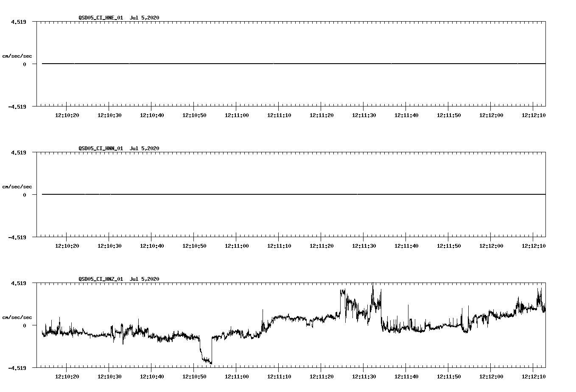The image size is (576, 392).
Task: Click the QSD05_CI_HNN_01 Jul 5,2020 title
Action: click(119, 148)
